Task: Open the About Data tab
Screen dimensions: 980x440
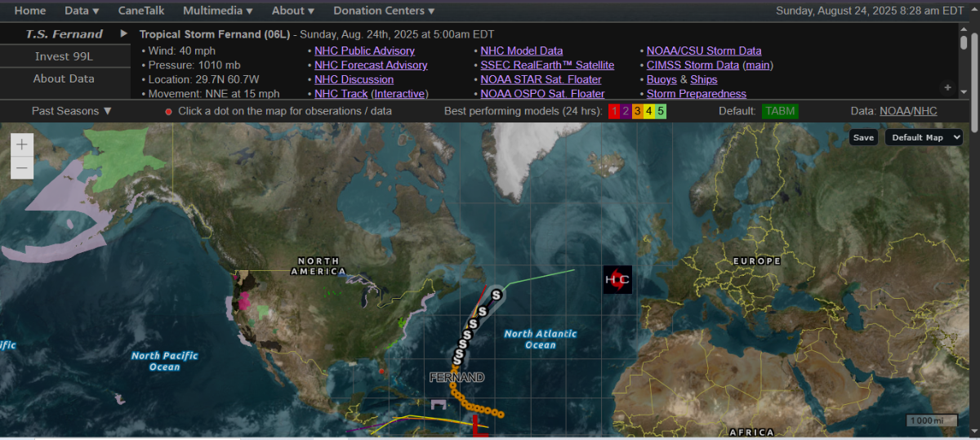Action: (x=64, y=78)
